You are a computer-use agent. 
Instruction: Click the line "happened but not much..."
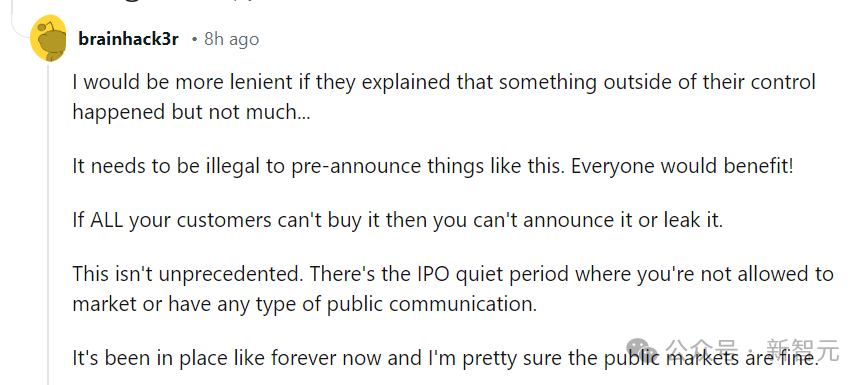[191, 112]
